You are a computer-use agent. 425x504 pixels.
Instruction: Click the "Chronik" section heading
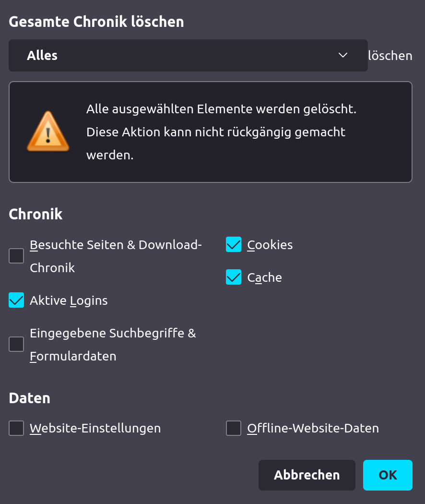click(x=35, y=214)
